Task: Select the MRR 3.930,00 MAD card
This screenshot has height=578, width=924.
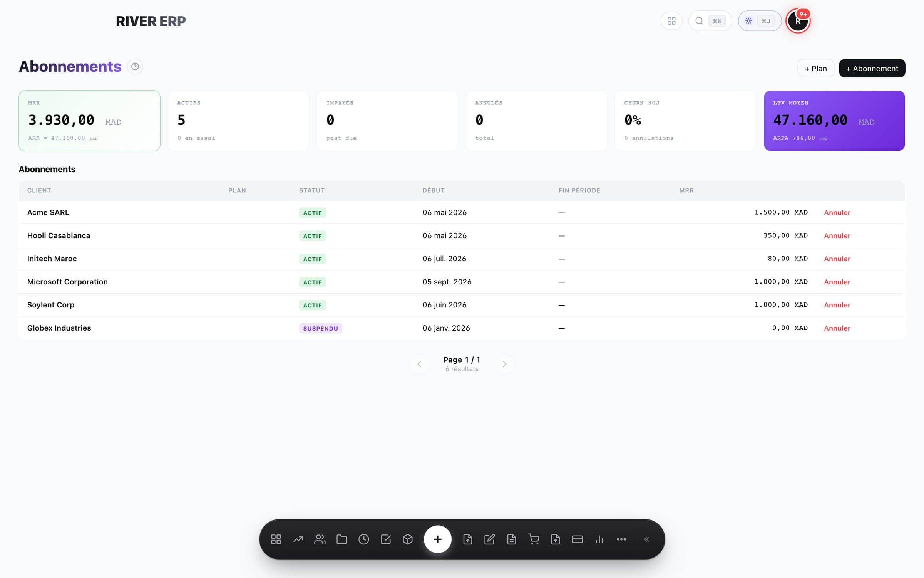Action: click(x=89, y=121)
